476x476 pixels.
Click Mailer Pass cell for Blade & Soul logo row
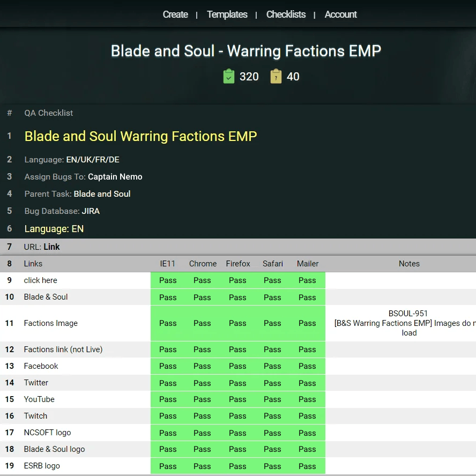click(x=307, y=449)
